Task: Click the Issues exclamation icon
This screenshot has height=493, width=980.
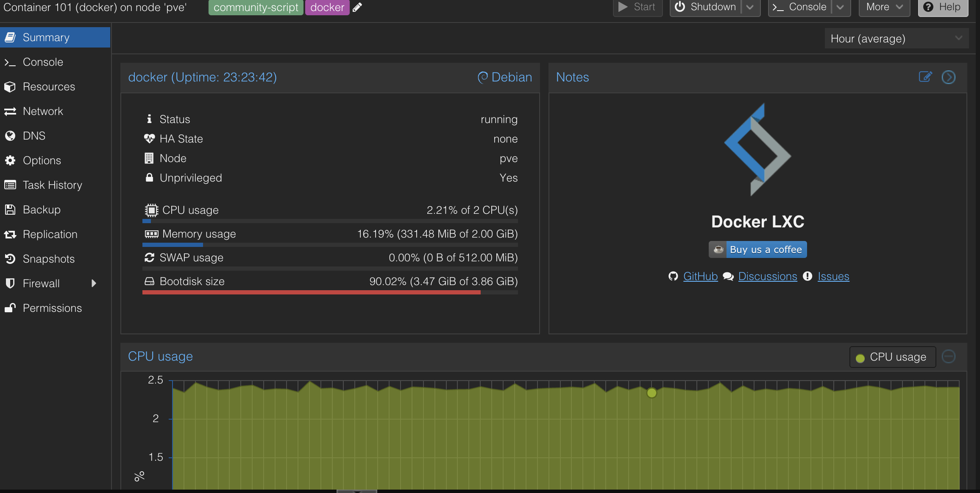Action: (807, 276)
